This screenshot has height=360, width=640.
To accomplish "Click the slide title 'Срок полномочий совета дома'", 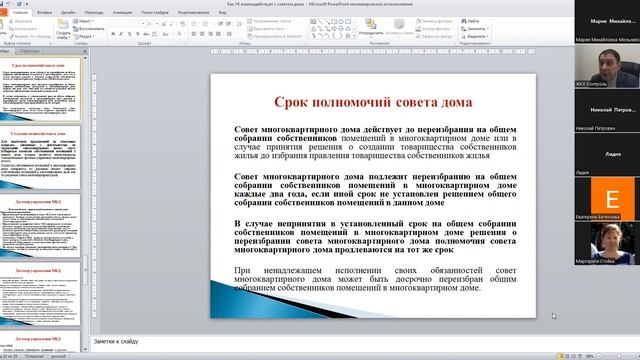I will pyautogui.click(x=373, y=102).
